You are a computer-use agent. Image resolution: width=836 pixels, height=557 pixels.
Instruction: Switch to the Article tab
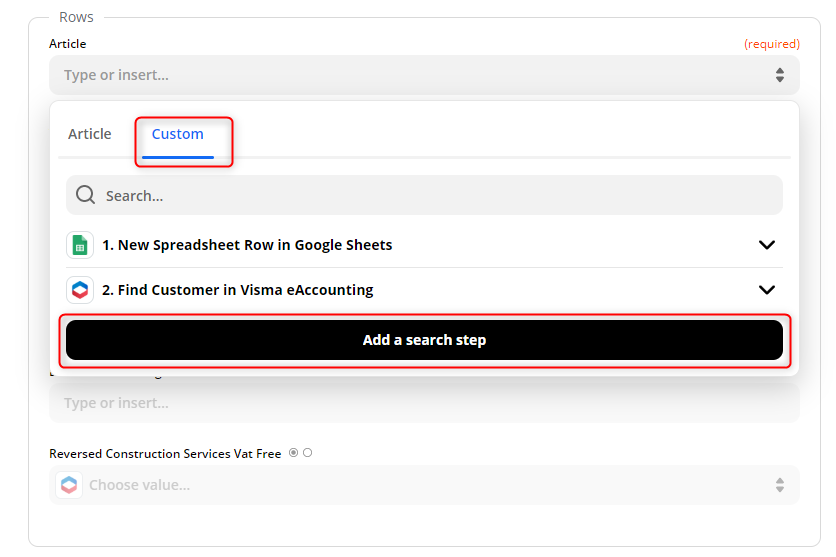click(90, 134)
